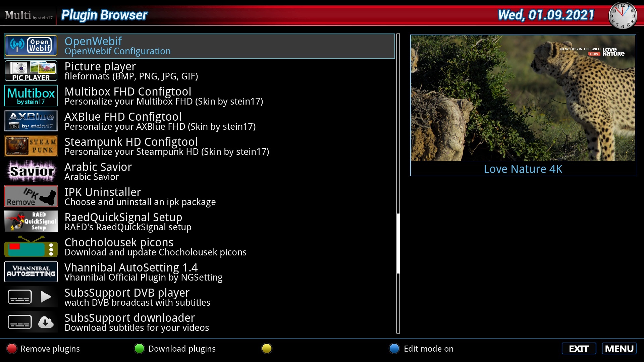Screen dimensions: 644x362
Task: Click the analog clock in header
Action: coord(623,15)
